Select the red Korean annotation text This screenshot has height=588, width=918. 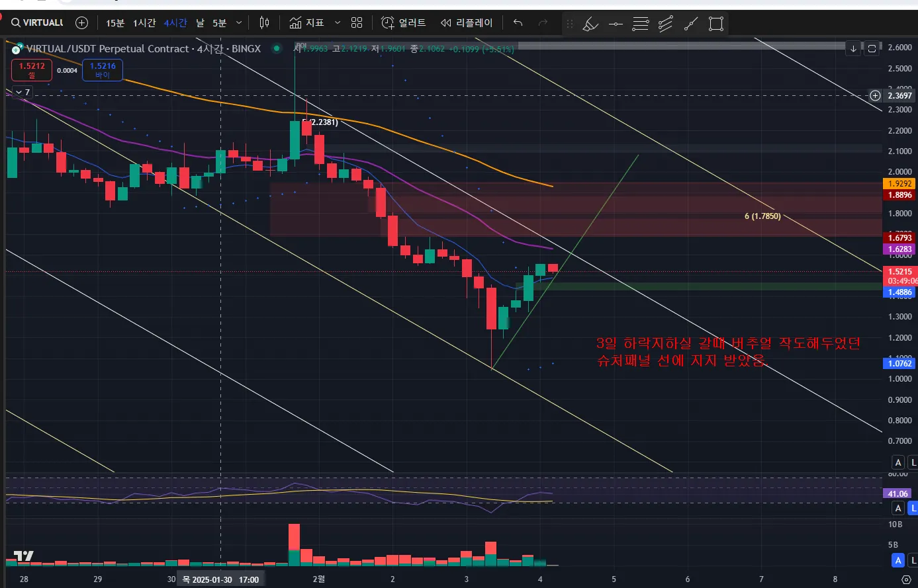[x=728, y=352]
